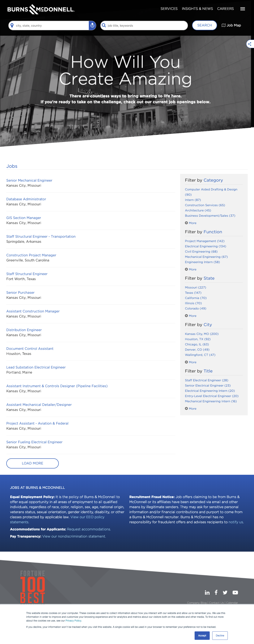Filter category by Construction Services
This screenshot has height=644, width=254.
click(205, 205)
